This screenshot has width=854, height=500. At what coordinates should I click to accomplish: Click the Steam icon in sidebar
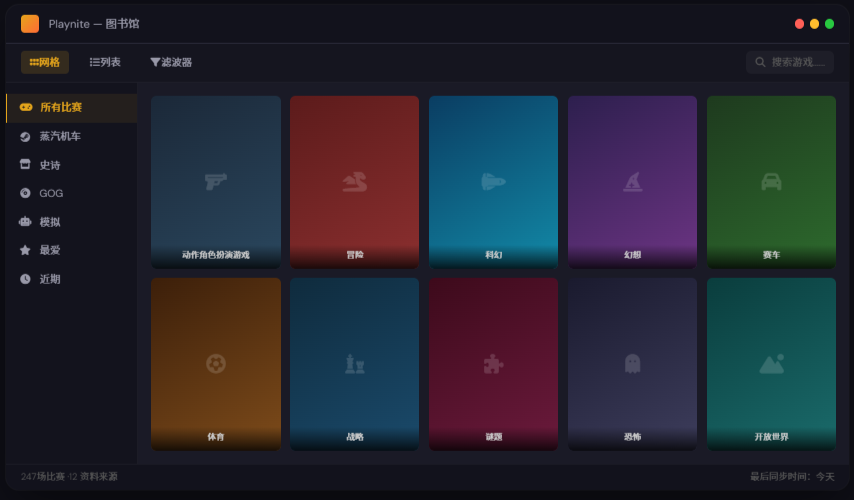point(25,137)
